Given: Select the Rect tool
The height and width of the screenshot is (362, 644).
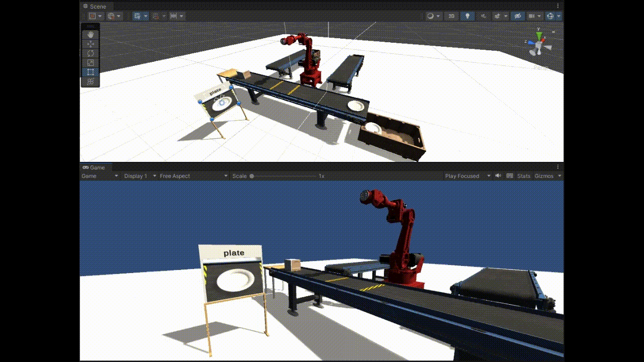Looking at the screenshot, I should 91,72.
